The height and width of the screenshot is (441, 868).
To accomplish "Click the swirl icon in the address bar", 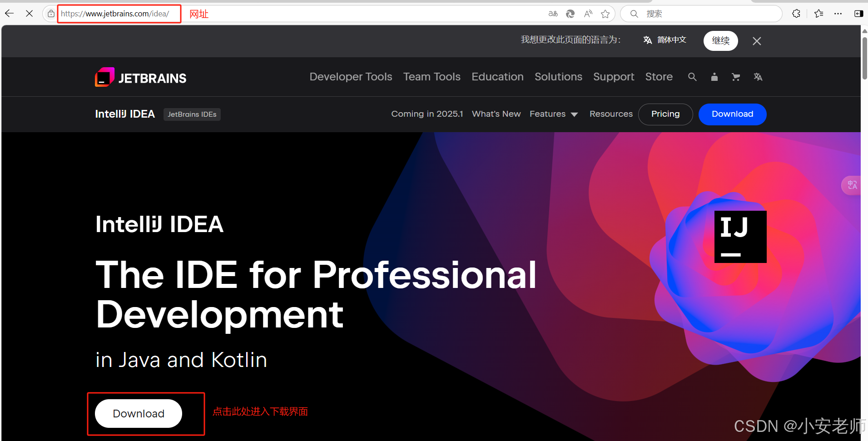I will 570,14.
